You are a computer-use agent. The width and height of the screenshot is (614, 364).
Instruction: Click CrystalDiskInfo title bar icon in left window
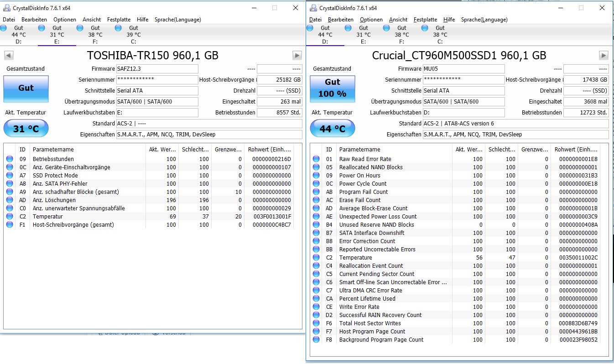coord(6,8)
